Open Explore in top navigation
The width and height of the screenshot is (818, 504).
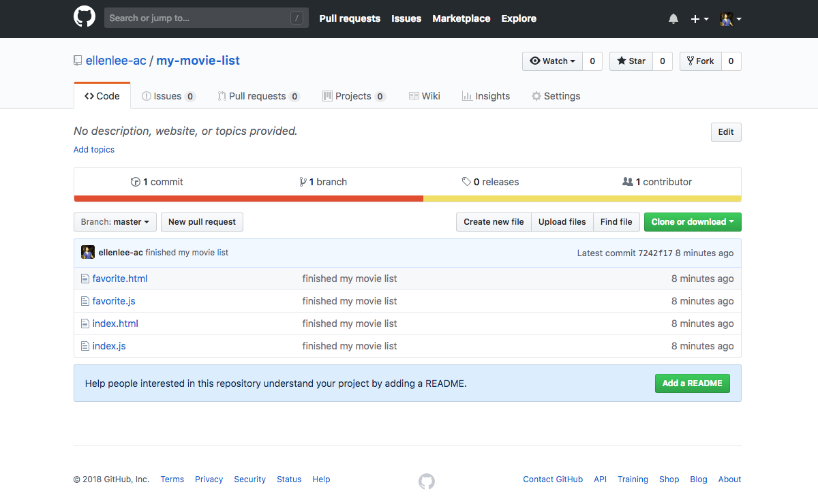tap(519, 18)
